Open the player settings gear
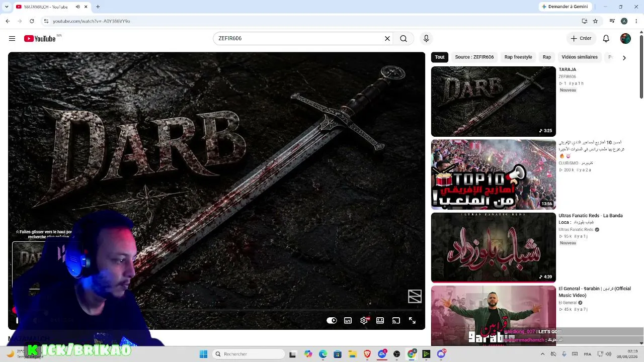644x362 pixels. pyautogui.click(x=364, y=321)
